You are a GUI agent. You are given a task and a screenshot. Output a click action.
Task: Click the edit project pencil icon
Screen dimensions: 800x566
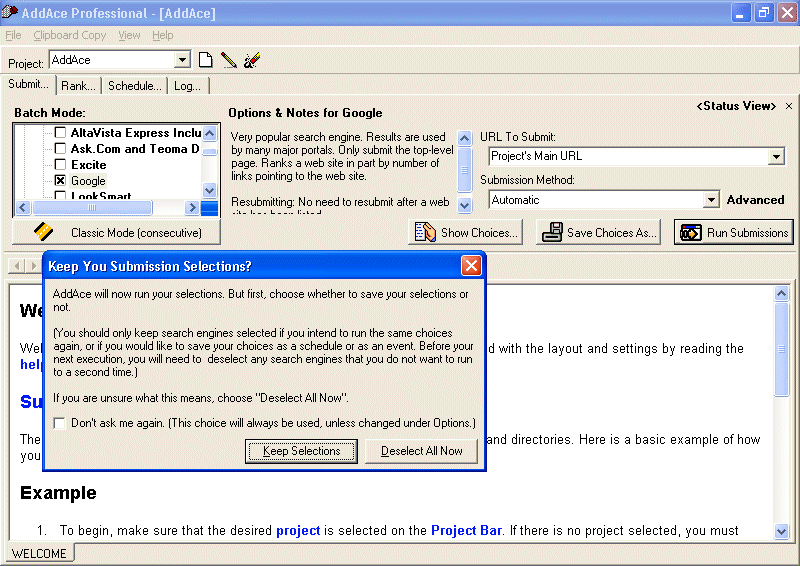click(x=229, y=60)
